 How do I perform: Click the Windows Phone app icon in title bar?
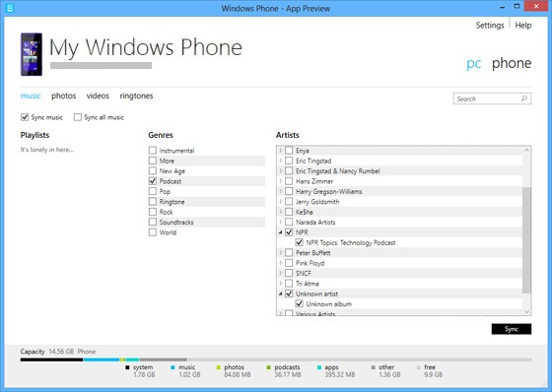(x=10, y=8)
